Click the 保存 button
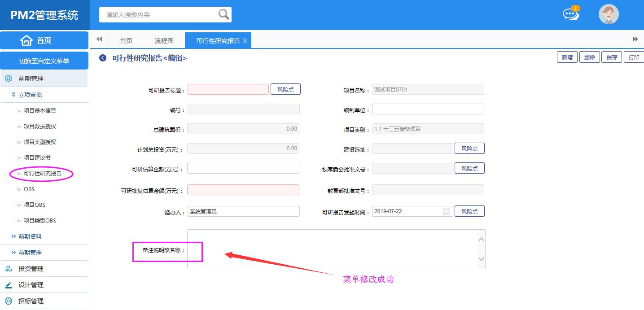This screenshot has width=644, height=310. pyautogui.click(x=612, y=57)
